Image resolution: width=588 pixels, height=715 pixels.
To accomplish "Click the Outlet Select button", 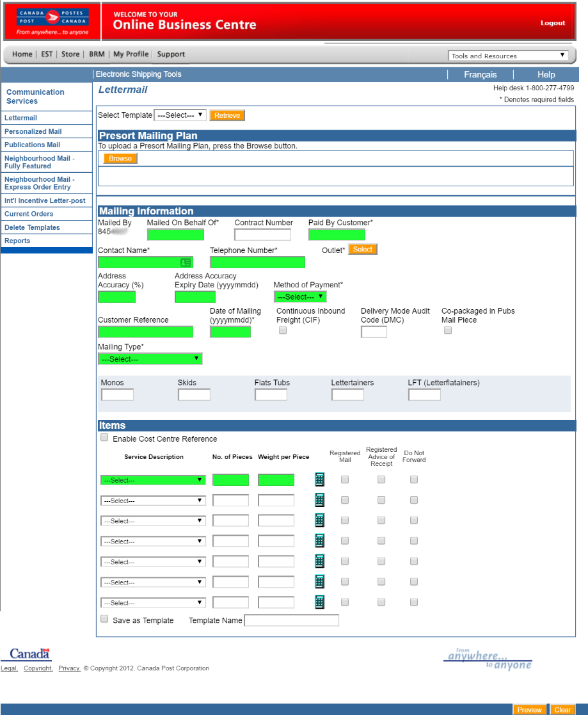I will pos(363,250).
